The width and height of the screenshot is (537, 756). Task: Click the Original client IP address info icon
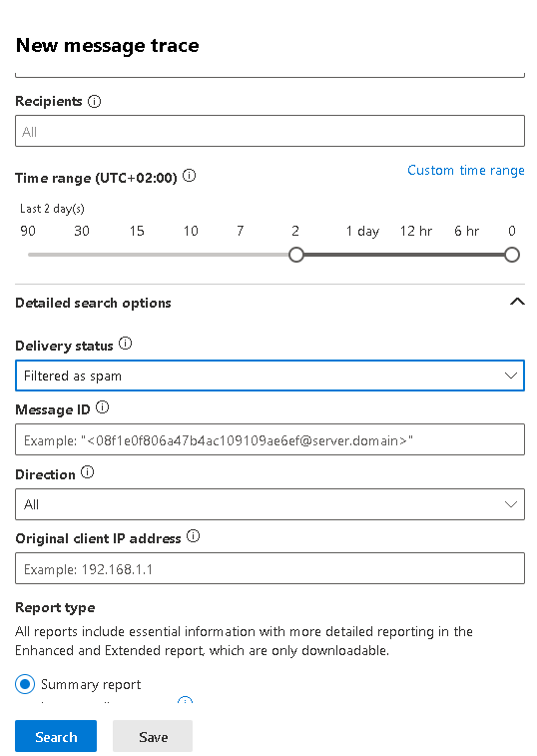(194, 536)
